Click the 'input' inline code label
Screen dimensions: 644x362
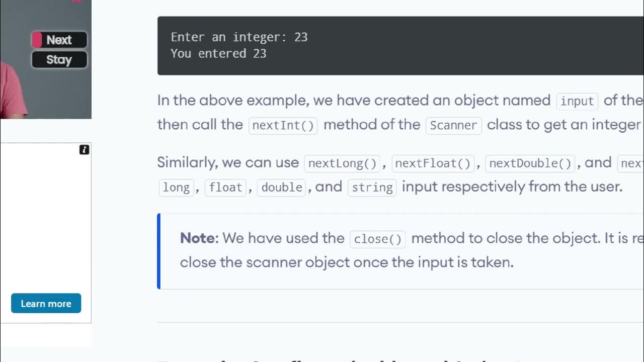click(x=577, y=101)
